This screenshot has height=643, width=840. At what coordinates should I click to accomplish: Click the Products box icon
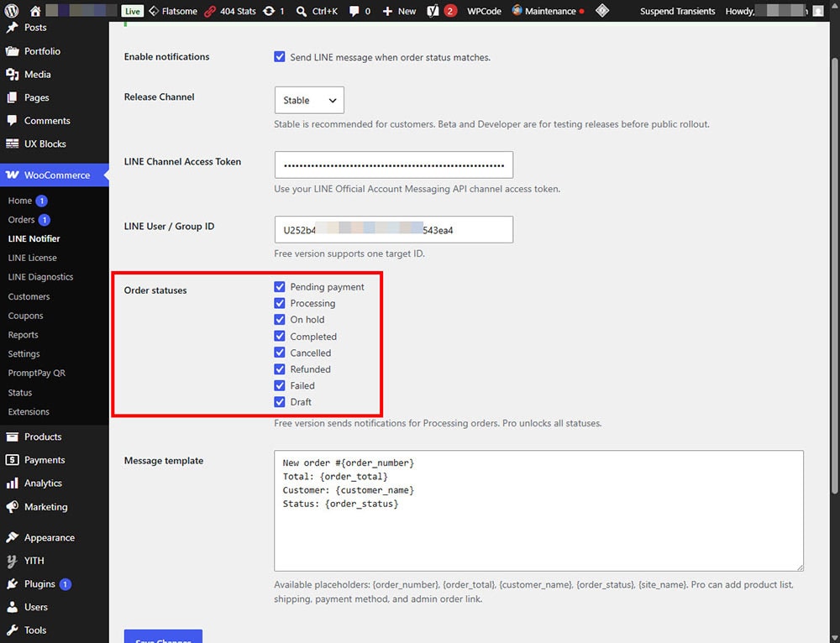12,437
